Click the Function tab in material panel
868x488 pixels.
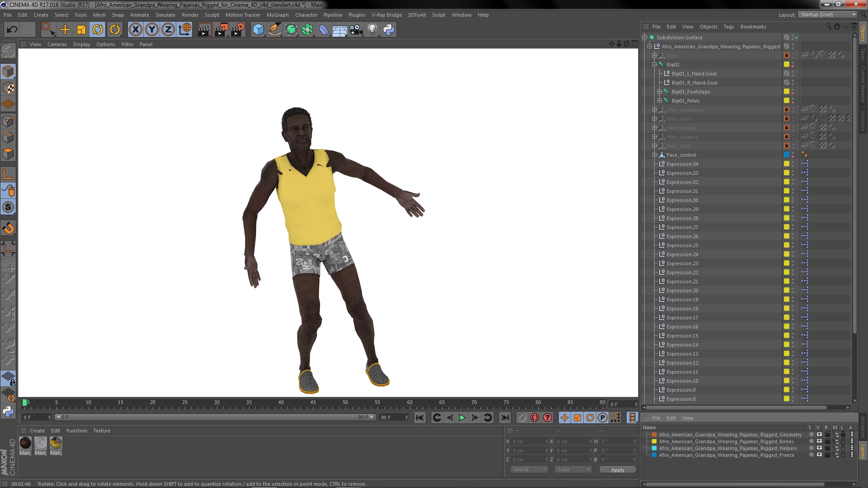(x=75, y=430)
